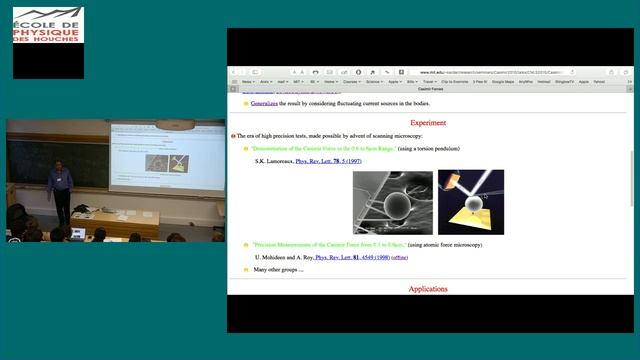Screen dimensions: 640x360
Task: Follow the Generalizes link
Action: [264, 103]
